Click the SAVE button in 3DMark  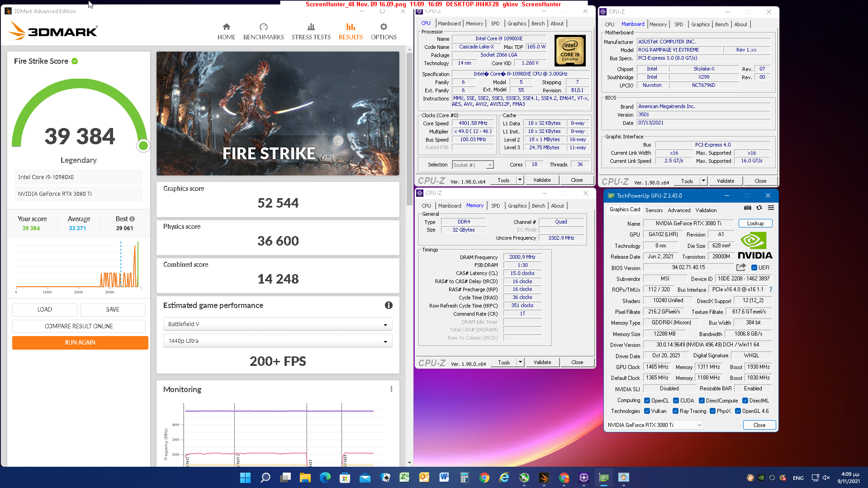(x=113, y=309)
